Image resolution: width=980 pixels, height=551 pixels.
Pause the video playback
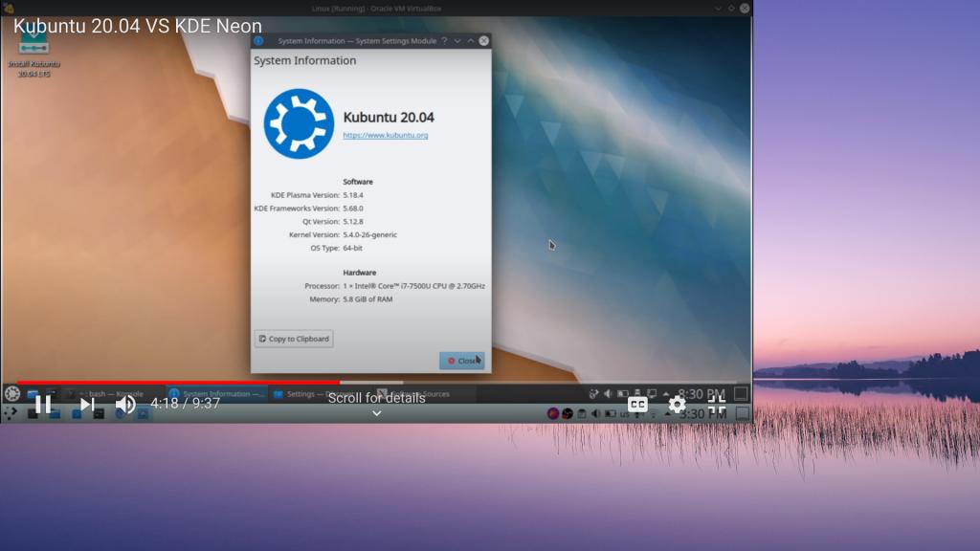point(43,405)
